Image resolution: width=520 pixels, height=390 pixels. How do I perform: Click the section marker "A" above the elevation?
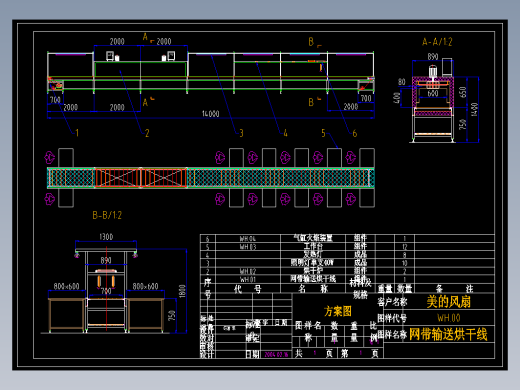[x=145, y=37]
